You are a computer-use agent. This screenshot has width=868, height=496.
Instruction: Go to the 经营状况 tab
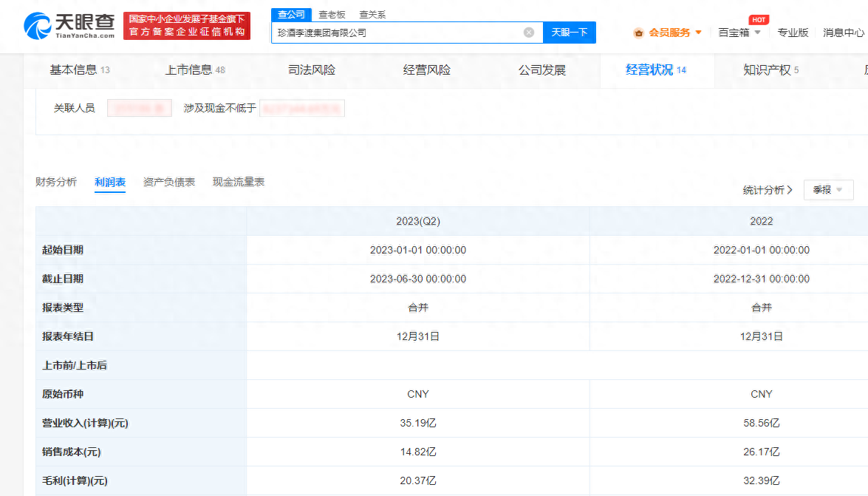(656, 69)
